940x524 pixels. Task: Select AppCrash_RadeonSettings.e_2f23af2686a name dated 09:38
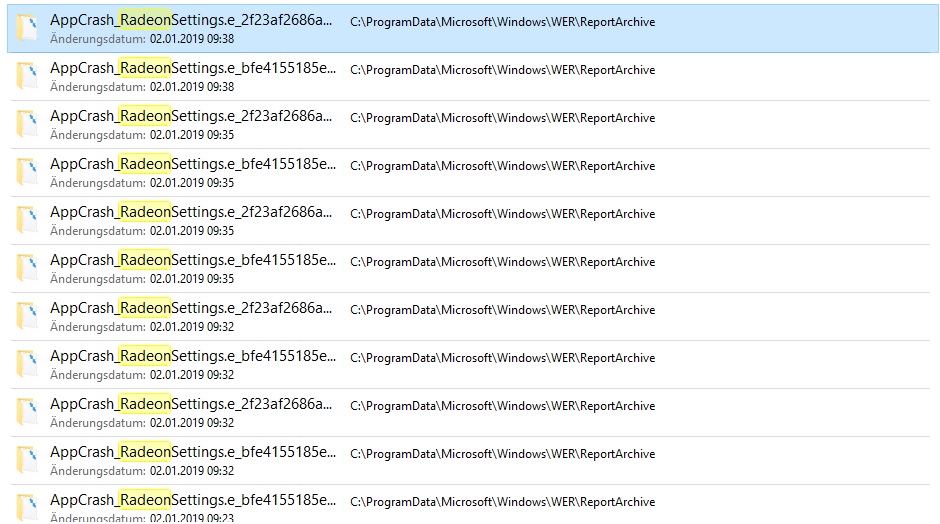[191, 20]
